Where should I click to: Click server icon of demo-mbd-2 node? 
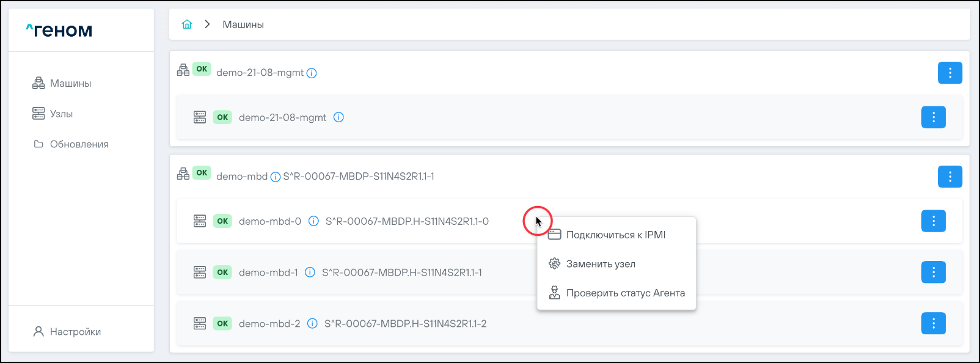point(200,324)
